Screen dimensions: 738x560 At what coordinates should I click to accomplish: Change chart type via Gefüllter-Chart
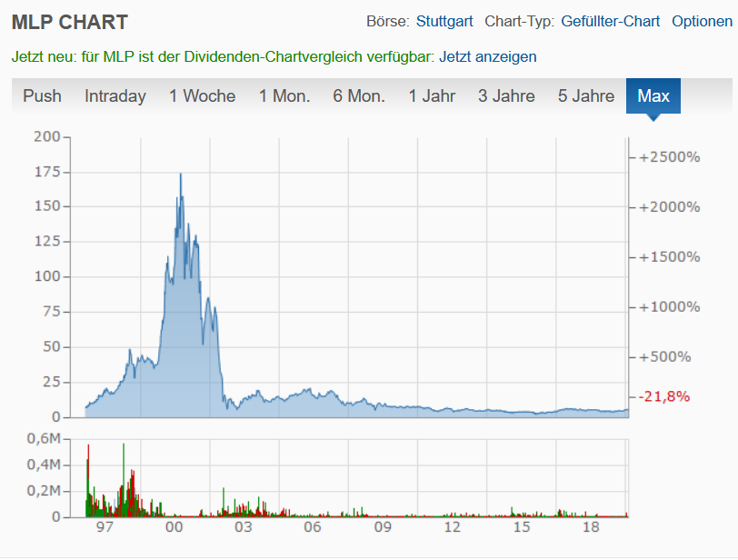tap(611, 22)
